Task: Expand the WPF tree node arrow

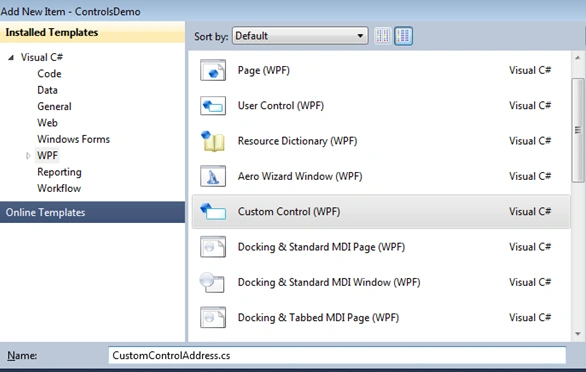Action: pos(28,156)
